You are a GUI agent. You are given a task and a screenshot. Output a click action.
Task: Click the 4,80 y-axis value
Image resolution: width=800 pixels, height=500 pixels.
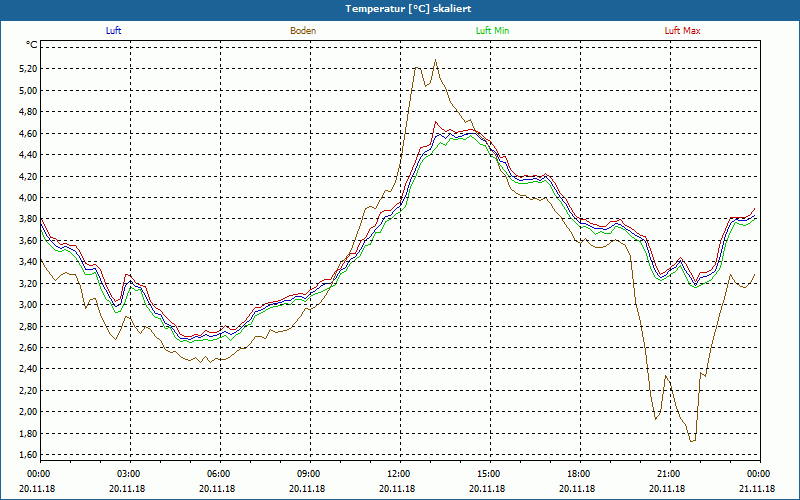[x=29, y=112]
